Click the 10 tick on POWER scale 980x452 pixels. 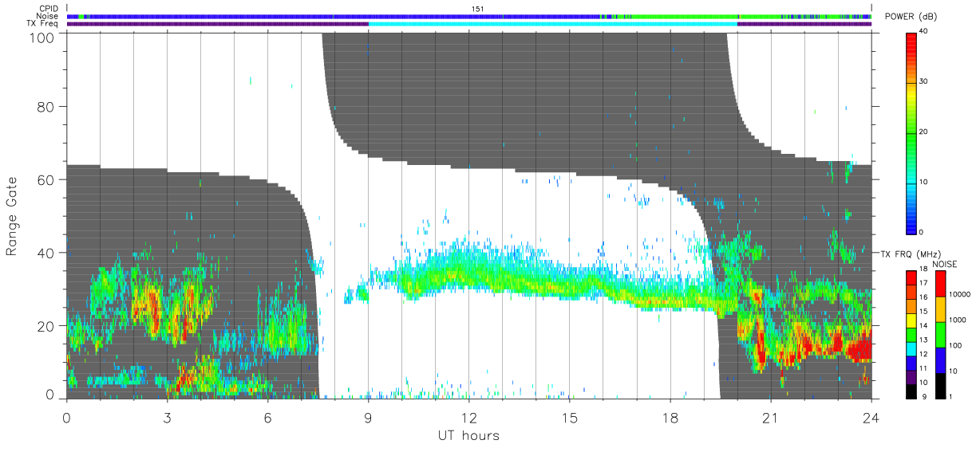[925, 182]
